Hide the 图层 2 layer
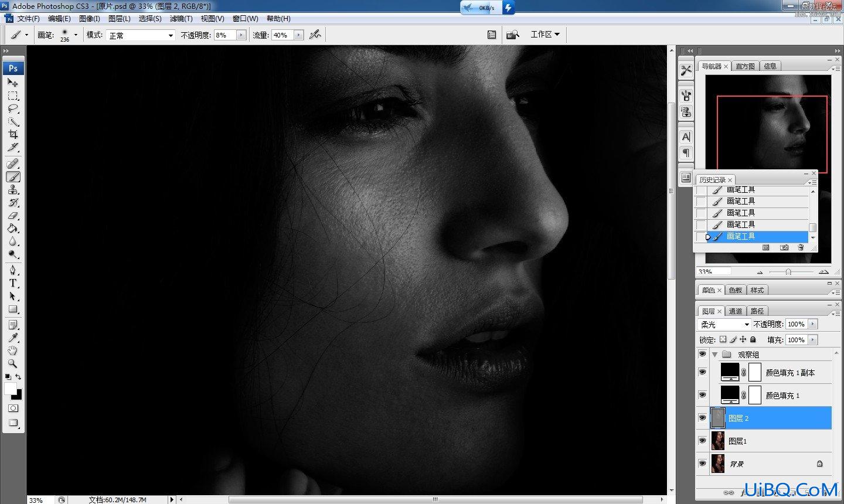Viewport: 844px width, 504px height. point(702,418)
